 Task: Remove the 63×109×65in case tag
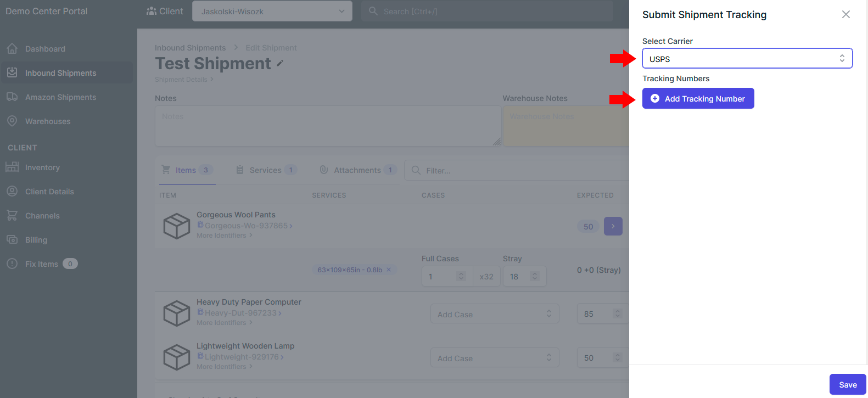(389, 270)
